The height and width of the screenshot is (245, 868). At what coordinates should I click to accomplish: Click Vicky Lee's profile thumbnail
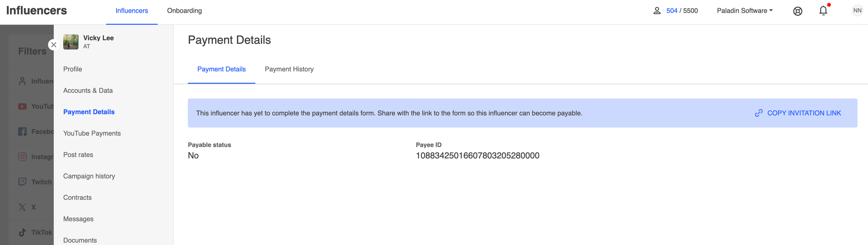pos(71,42)
